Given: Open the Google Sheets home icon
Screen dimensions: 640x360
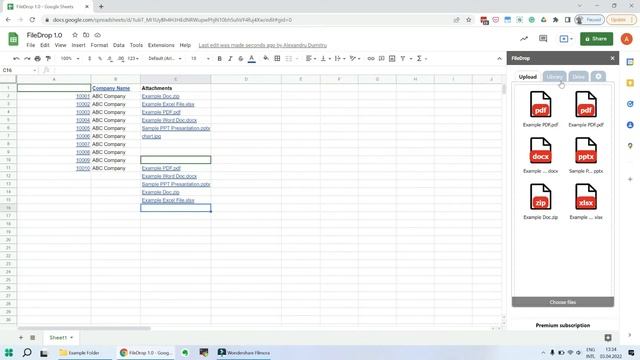Looking at the screenshot, I should click(x=13, y=39).
